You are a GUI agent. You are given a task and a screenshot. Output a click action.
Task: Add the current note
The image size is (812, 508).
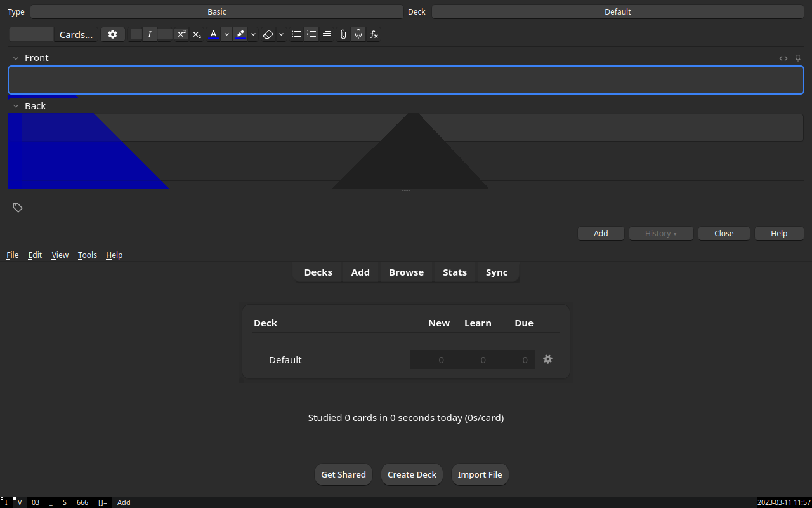pyautogui.click(x=601, y=233)
